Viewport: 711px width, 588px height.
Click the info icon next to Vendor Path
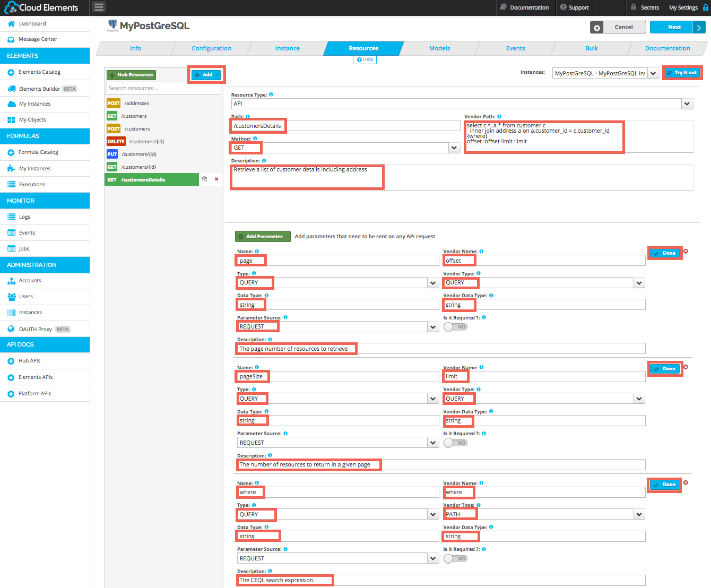(x=499, y=117)
